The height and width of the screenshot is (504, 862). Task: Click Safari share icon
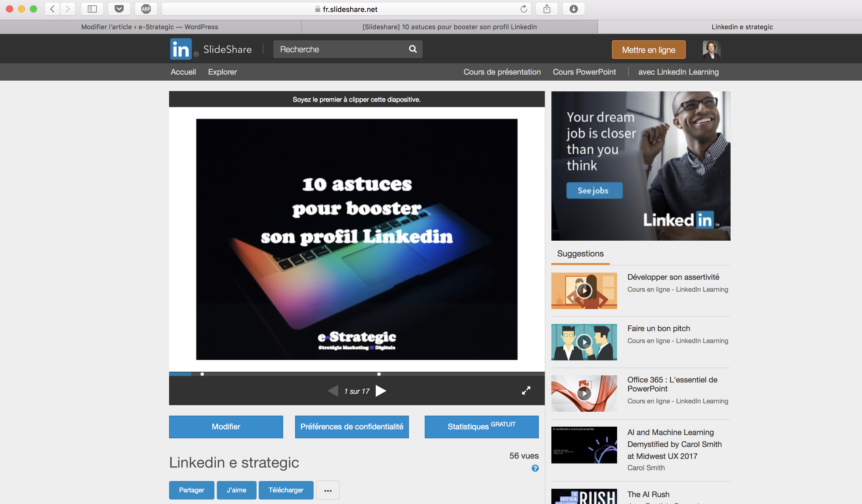547,9
